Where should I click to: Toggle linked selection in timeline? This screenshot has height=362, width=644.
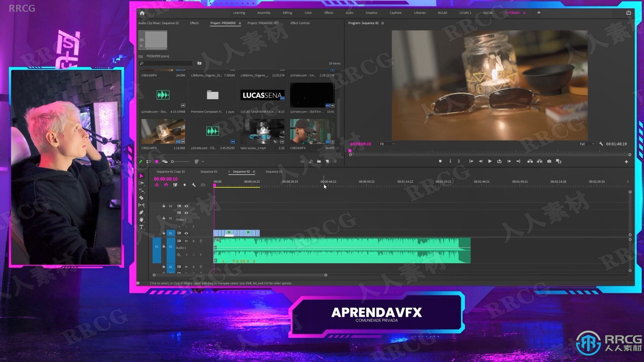pos(175,185)
